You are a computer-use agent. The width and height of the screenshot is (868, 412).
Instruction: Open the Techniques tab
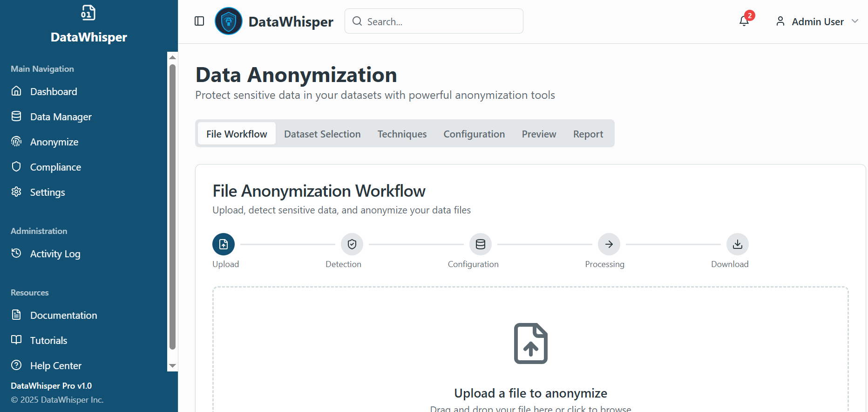[402, 134]
